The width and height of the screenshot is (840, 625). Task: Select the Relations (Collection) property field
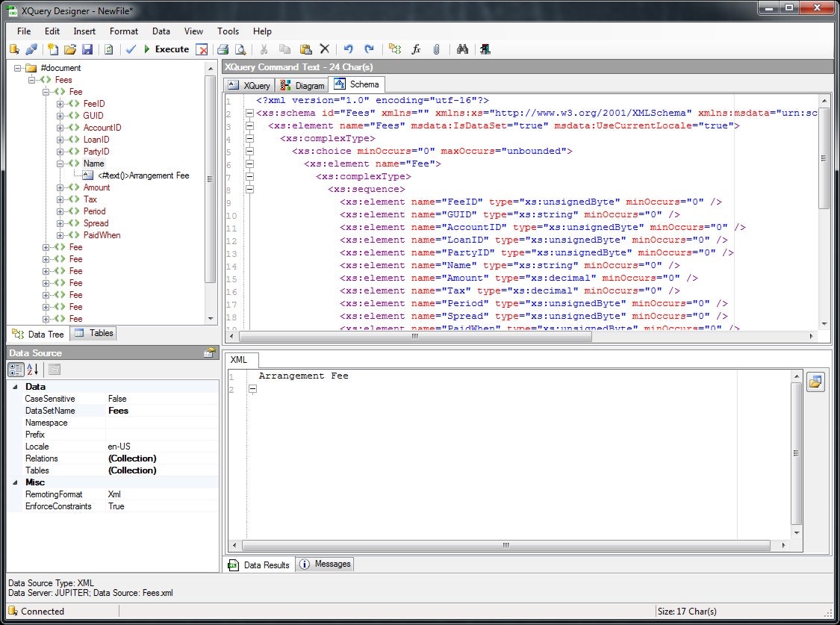tap(131, 458)
